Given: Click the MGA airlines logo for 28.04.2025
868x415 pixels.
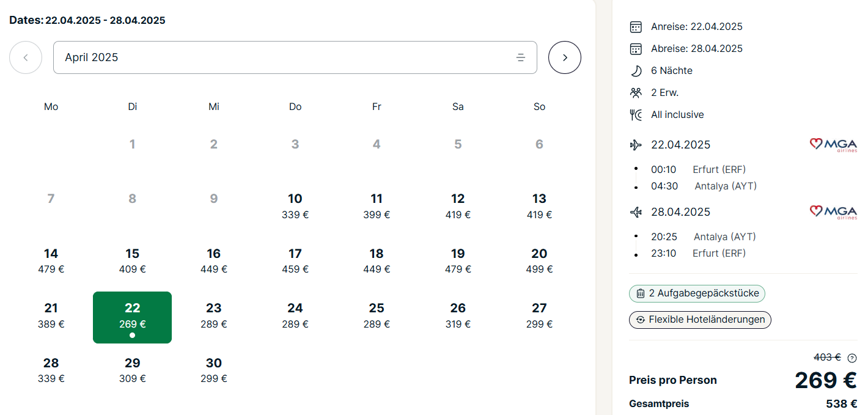Looking at the screenshot, I should tap(833, 212).
